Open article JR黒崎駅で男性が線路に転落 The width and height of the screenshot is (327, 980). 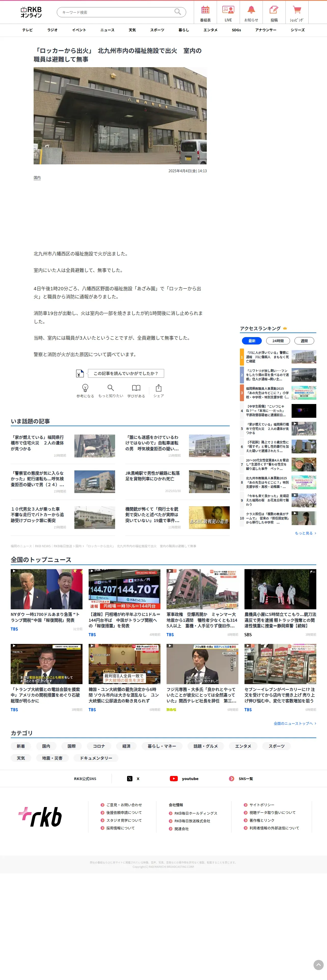(x=178, y=481)
